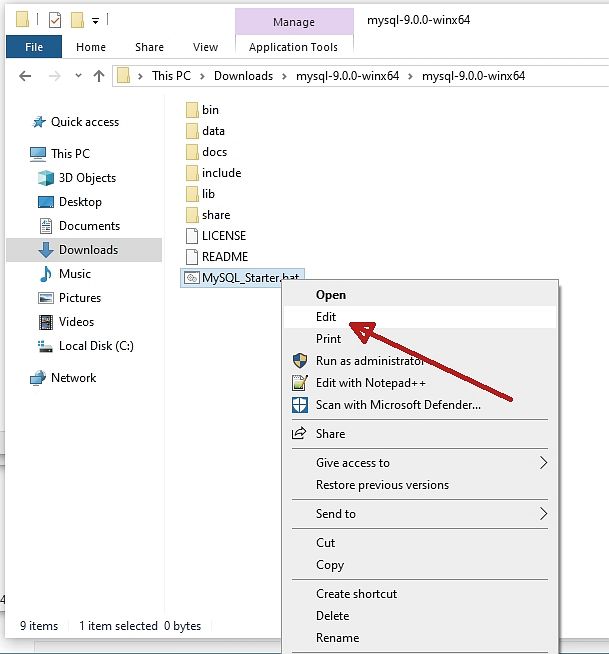Choose Print from the context menu

click(420, 339)
